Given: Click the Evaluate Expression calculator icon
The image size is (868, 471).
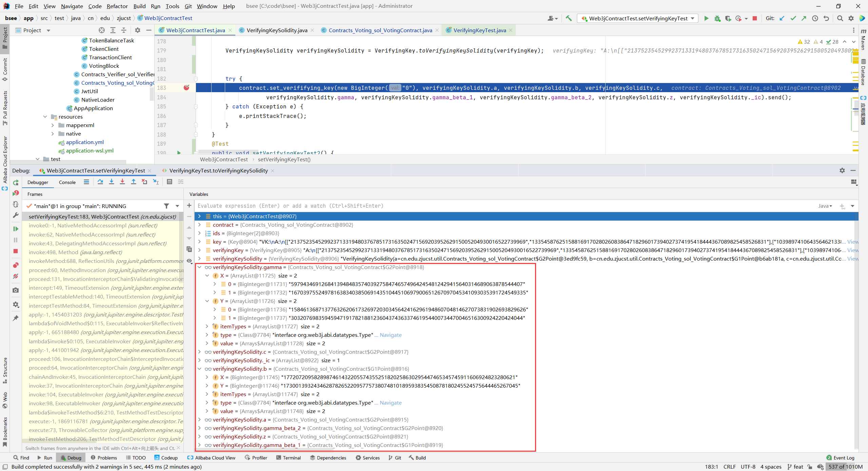Looking at the screenshot, I should coord(170,182).
